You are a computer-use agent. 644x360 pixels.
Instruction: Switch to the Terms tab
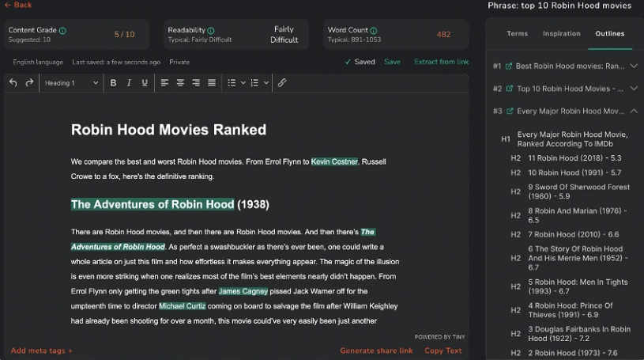517,34
